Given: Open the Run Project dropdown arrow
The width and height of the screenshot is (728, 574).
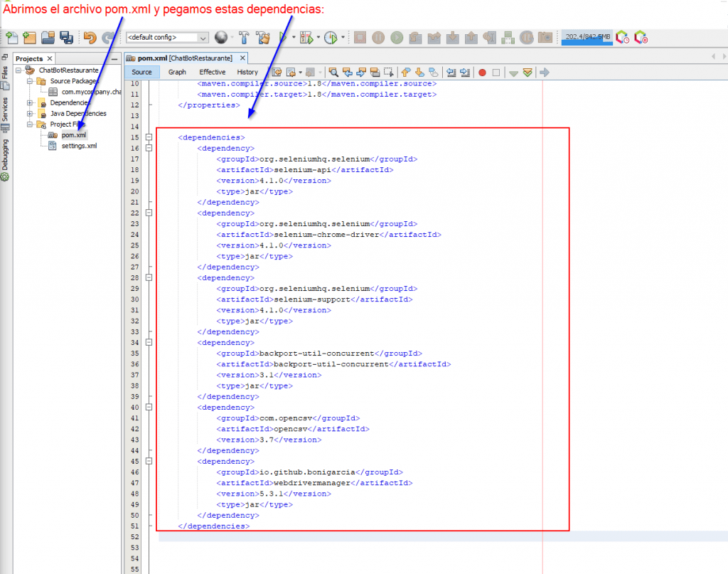Looking at the screenshot, I should point(294,38).
